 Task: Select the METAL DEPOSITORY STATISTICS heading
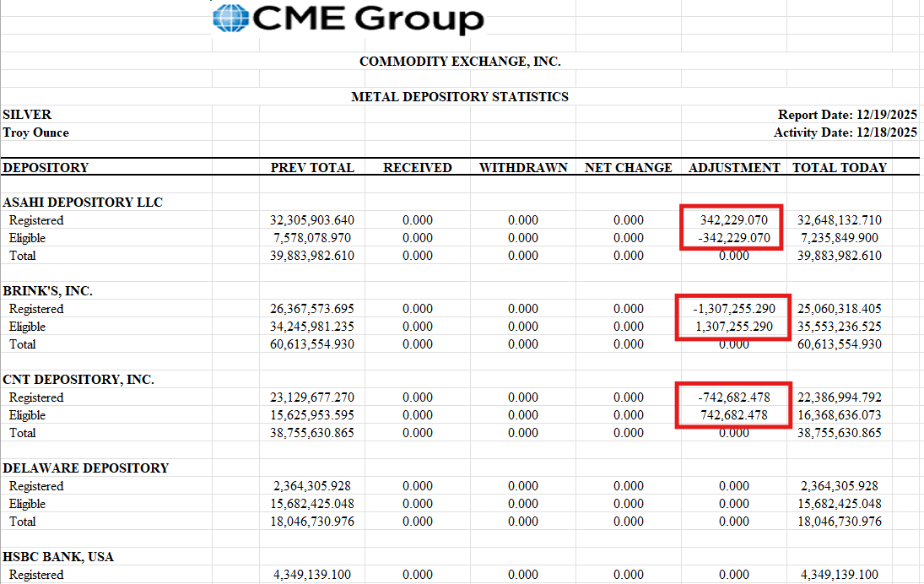[x=460, y=97]
